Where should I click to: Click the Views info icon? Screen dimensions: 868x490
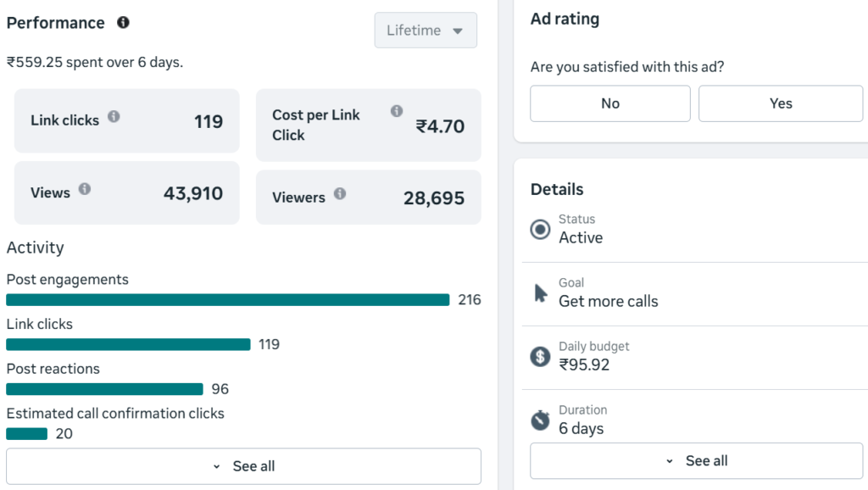84,189
